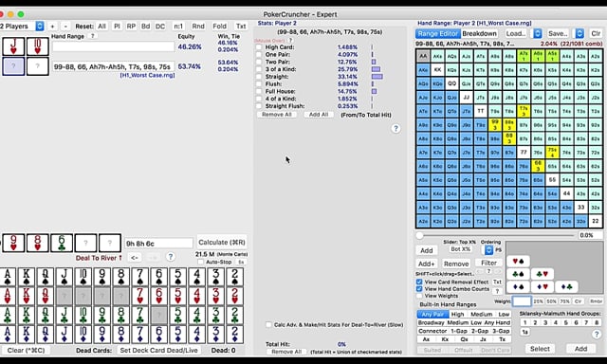Screen dimensions: 607x364
Task: Open the blue help icon under stats
Action: [395, 129]
